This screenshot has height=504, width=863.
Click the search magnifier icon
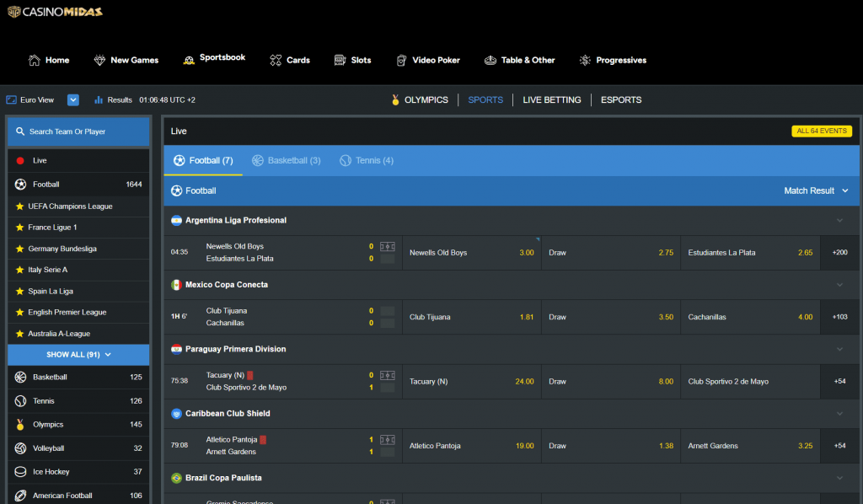(x=20, y=131)
